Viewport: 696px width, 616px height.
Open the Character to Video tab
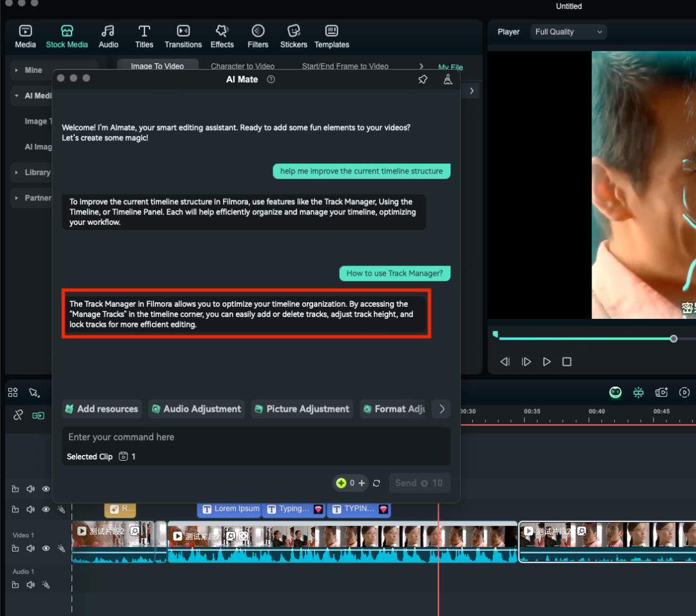pyautogui.click(x=242, y=66)
